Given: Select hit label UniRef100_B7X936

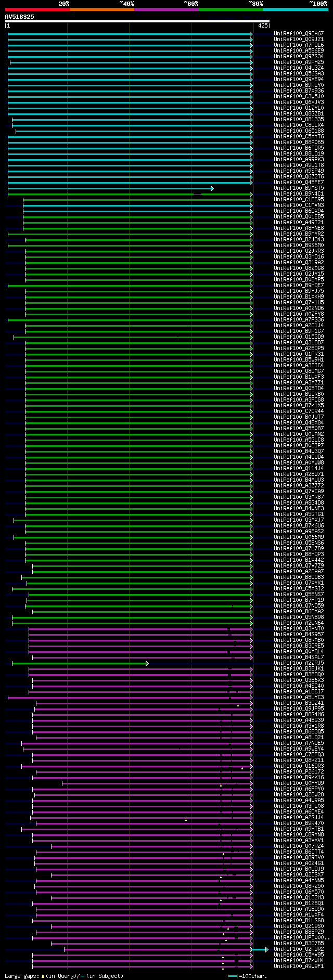Looking at the screenshot, I should point(299,91).
